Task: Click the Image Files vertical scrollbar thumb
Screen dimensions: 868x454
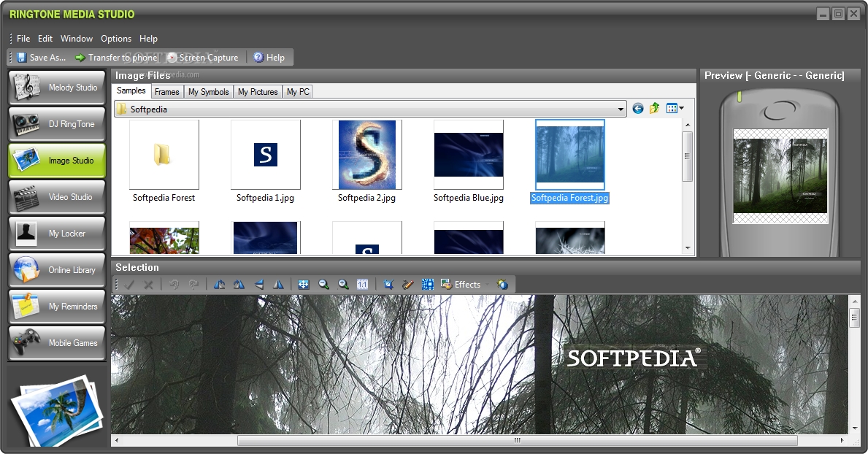Action: tap(687, 157)
